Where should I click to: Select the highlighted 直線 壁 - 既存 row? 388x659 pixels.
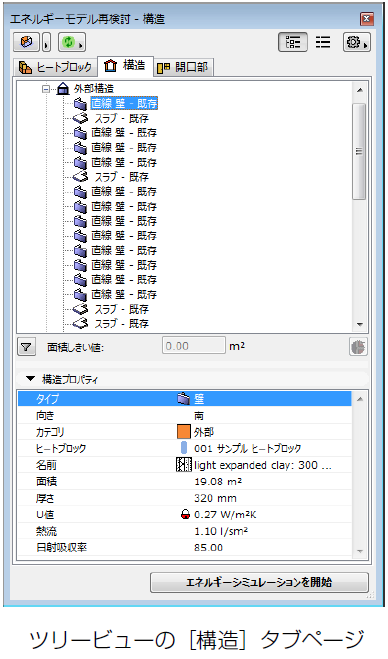click(x=124, y=103)
